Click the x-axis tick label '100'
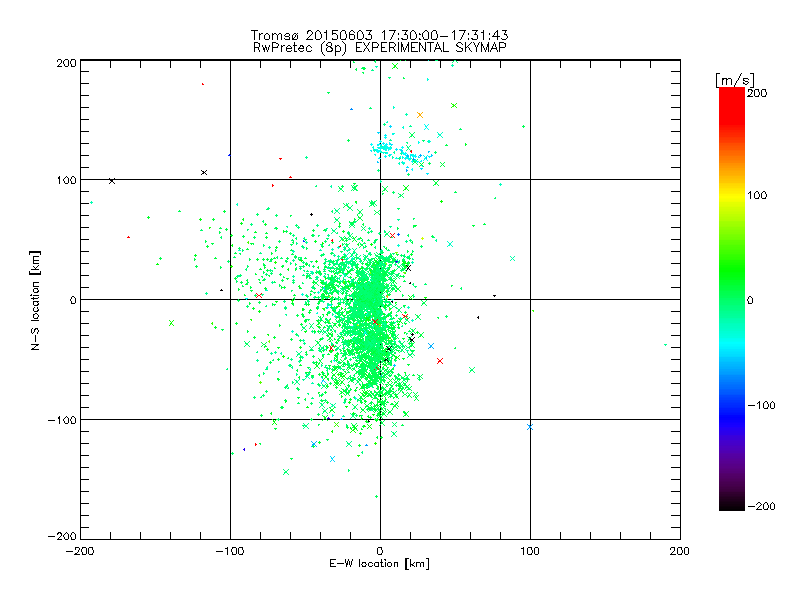Image resolution: width=800 pixels, height=600 pixels. 530,551
